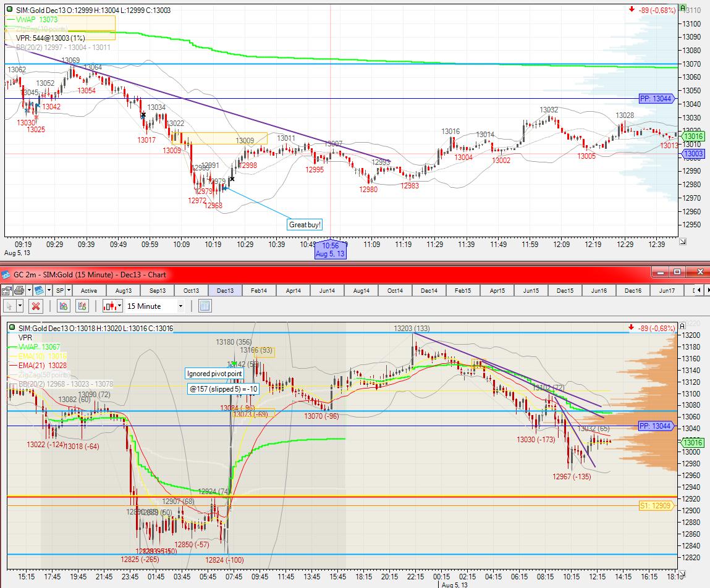Click the add study bars icon
Screen dimensions: 710x588
[82, 306]
